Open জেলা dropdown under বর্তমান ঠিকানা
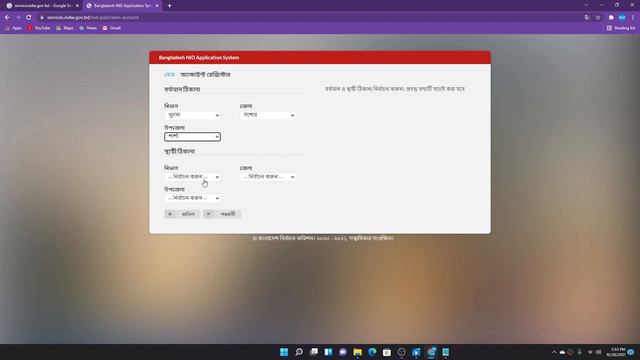The image size is (640, 360). [x=268, y=115]
